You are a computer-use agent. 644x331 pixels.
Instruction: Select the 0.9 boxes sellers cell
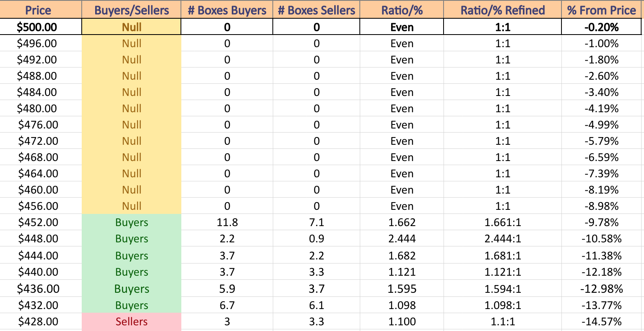316,238
